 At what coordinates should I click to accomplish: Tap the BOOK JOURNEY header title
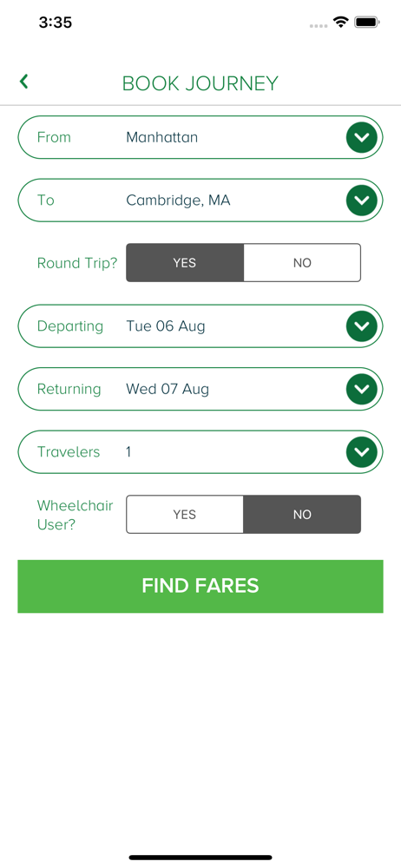point(200,83)
